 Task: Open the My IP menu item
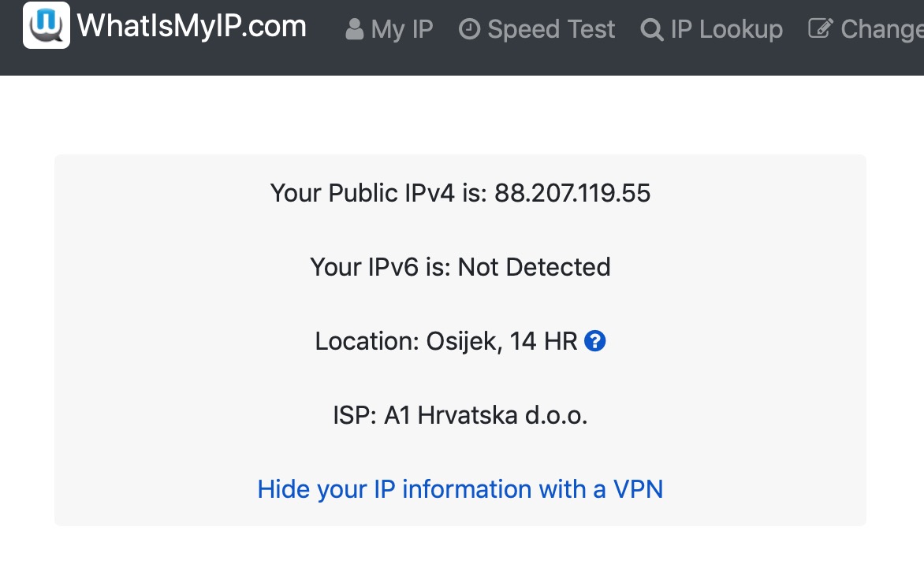402,30
